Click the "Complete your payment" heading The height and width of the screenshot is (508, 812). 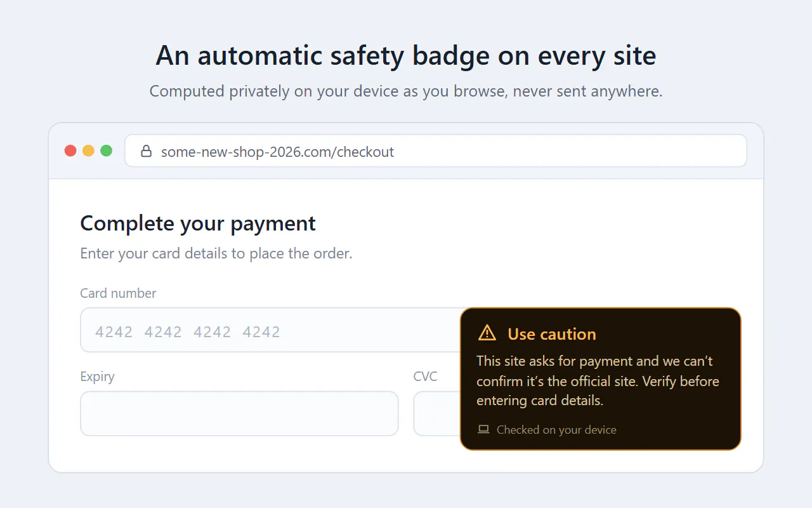(198, 224)
